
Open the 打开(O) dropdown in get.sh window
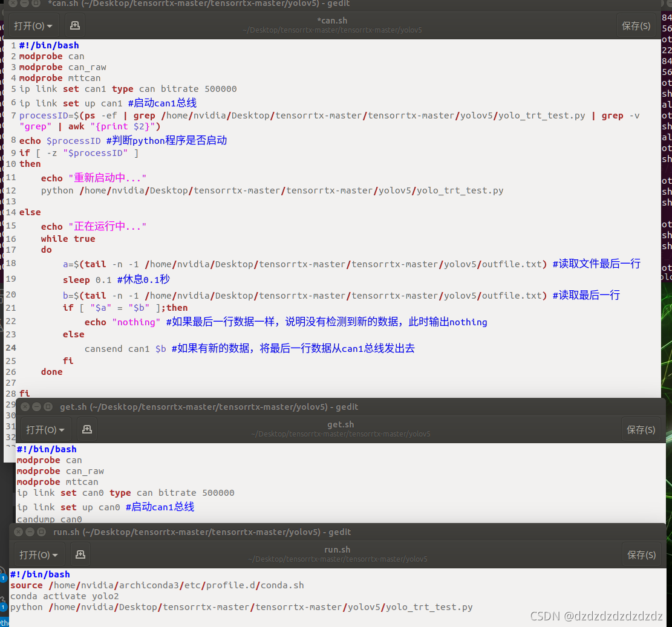point(45,429)
